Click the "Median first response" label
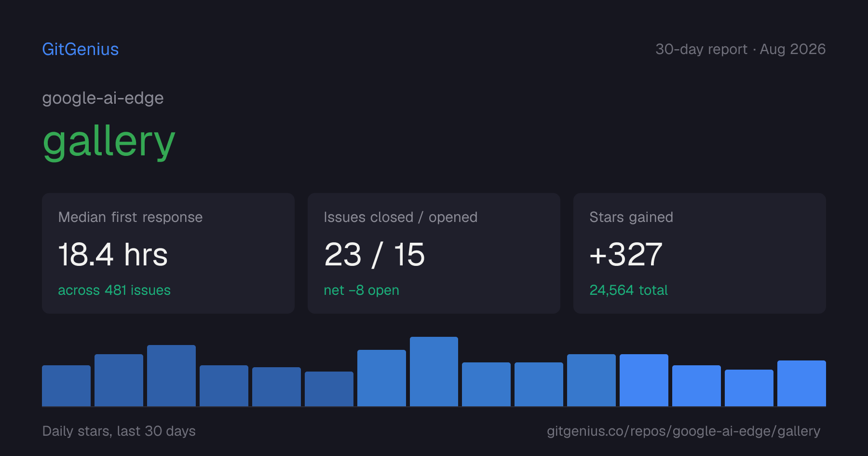The height and width of the screenshot is (456, 868). [x=130, y=217]
